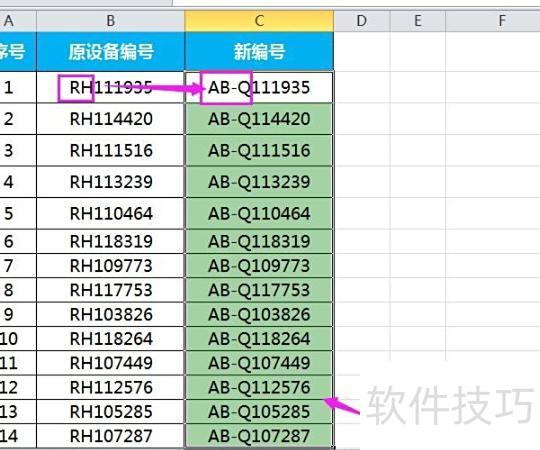Click the 原设备编号 header cell
The image size is (540, 450).
click(x=111, y=52)
